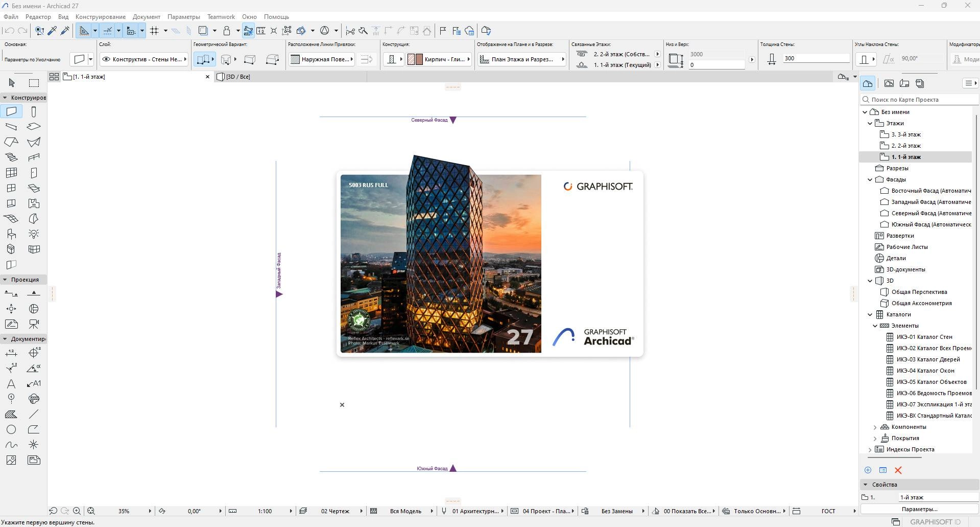Select the Slab tool

pos(34,127)
